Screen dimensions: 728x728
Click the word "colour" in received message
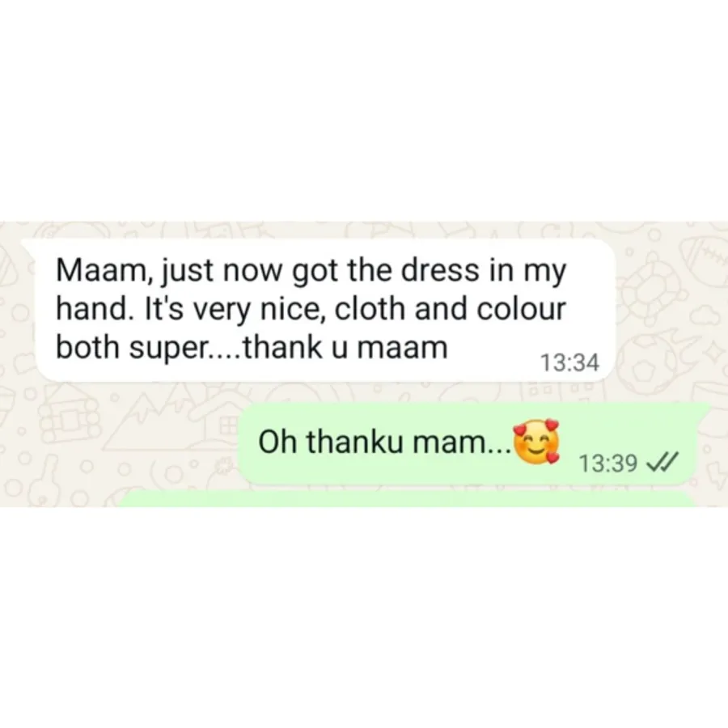click(522, 309)
